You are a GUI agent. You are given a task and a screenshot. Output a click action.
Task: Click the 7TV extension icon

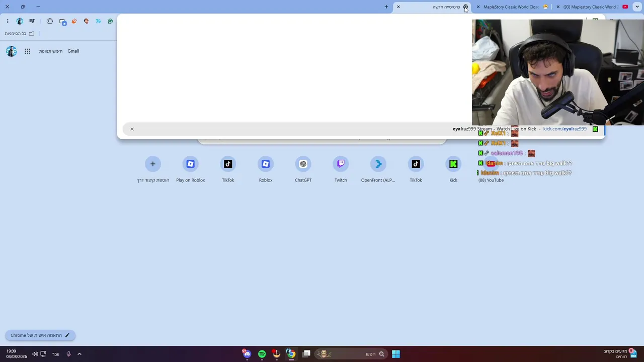tap(98, 21)
